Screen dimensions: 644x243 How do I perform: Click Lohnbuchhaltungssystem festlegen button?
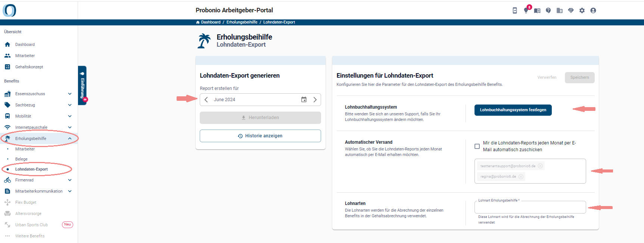pyautogui.click(x=513, y=110)
